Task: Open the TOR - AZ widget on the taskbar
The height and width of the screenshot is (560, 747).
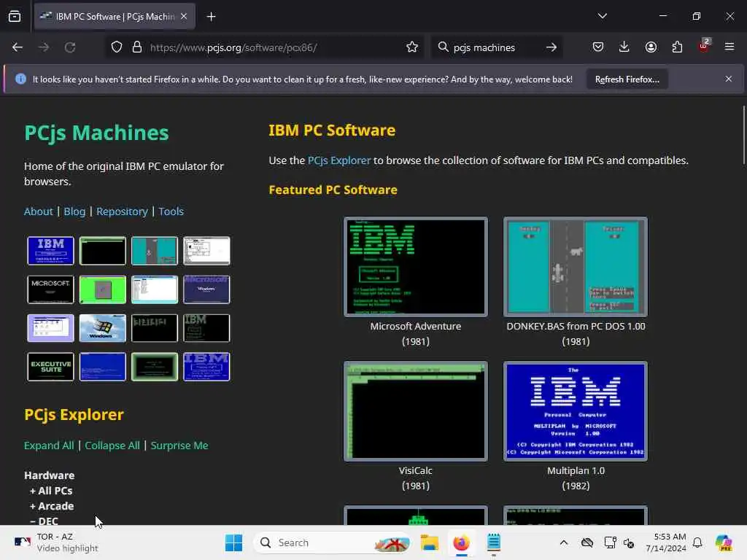Action: point(56,542)
